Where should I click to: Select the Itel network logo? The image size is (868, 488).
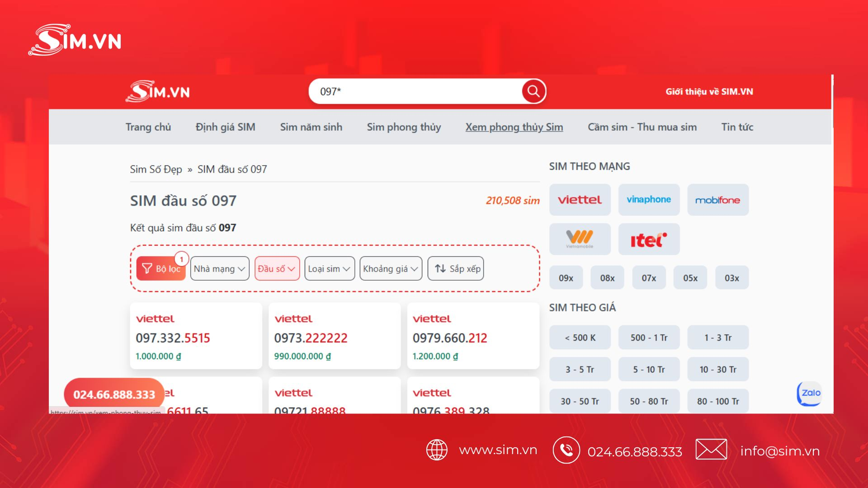[x=649, y=239]
